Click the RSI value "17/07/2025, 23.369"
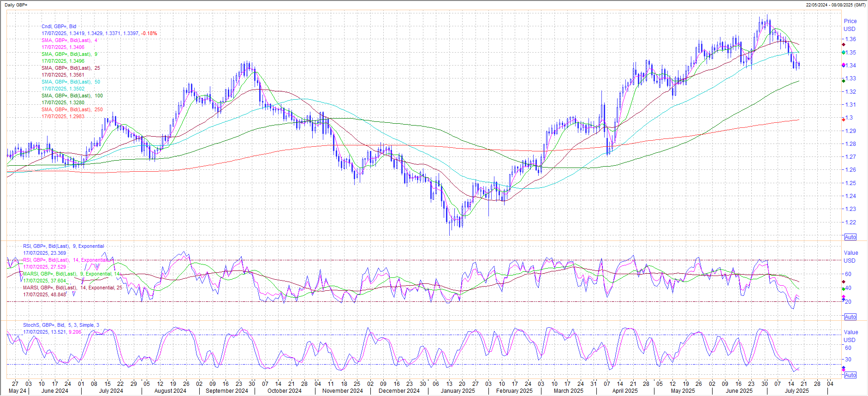This screenshot has height=396, width=868. click(44, 253)
